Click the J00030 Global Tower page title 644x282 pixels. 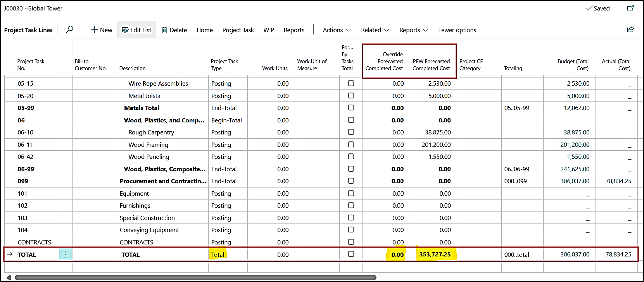click(x=33, y=8)
